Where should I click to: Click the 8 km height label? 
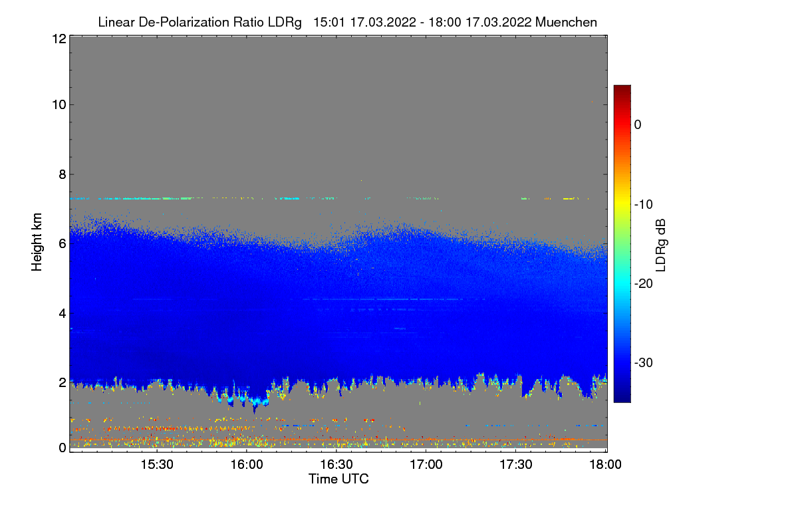point(61,174)
